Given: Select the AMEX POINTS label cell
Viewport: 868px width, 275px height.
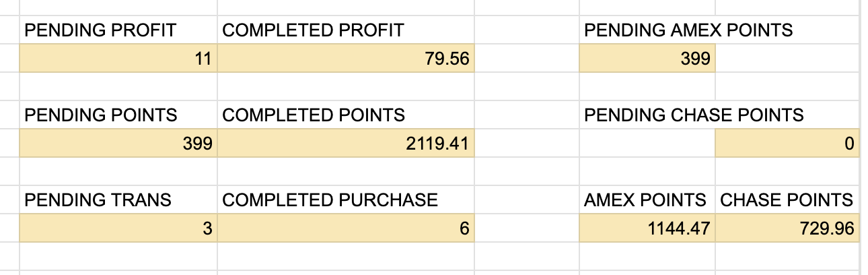Looking at the screenshot, I should pos(645,200).
